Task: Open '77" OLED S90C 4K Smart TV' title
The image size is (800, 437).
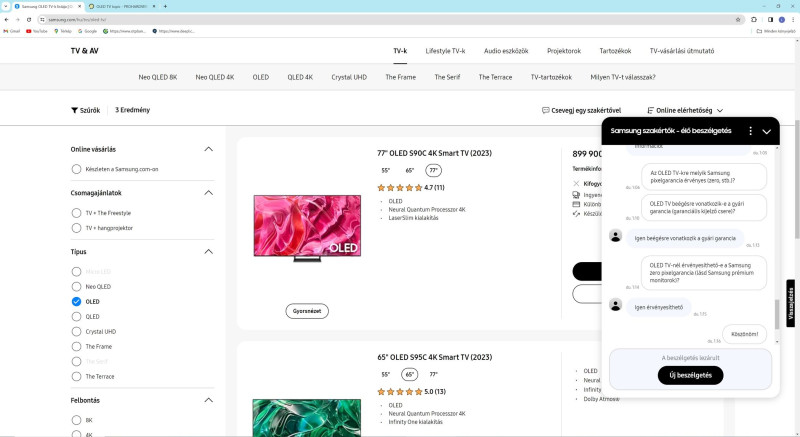Action: point(434,153)
